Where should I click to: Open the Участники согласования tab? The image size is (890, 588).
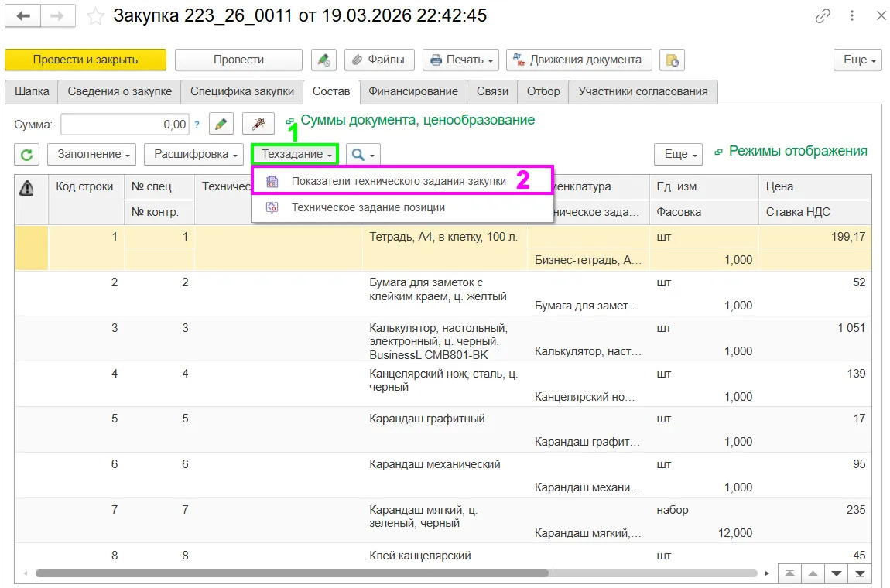643,91
